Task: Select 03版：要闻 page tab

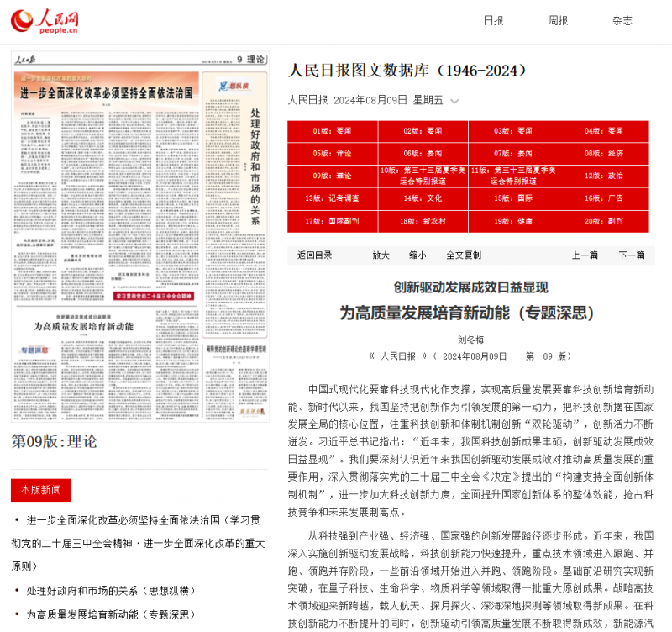Action: point(513,131)
